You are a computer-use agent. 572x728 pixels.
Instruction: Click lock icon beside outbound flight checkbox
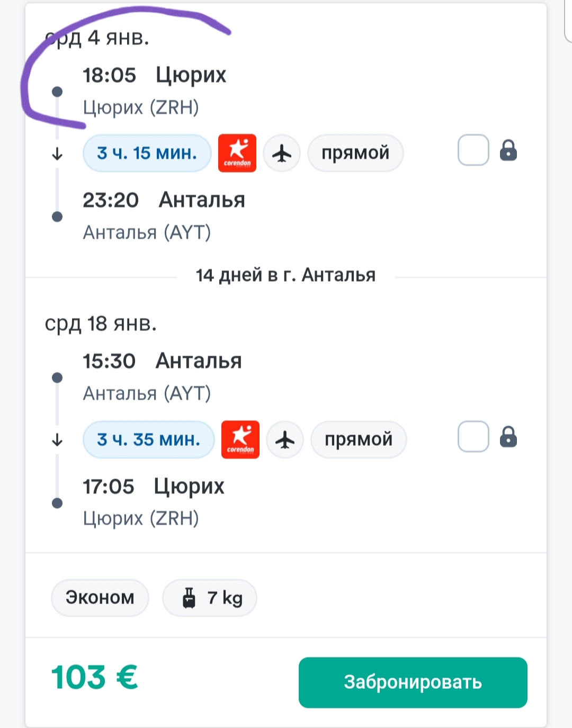pos(508,150)
